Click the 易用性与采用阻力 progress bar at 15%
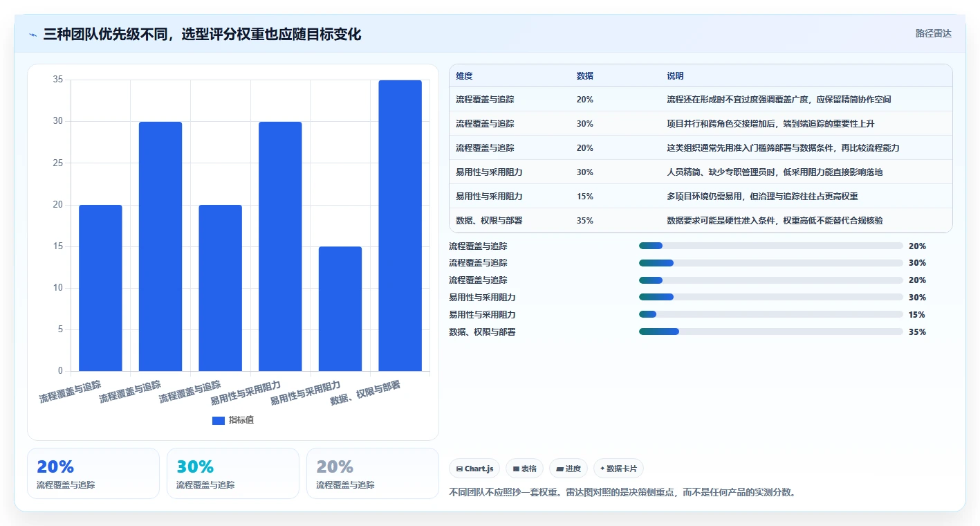This screenshot has width=980, height=526. pos(771,315)
